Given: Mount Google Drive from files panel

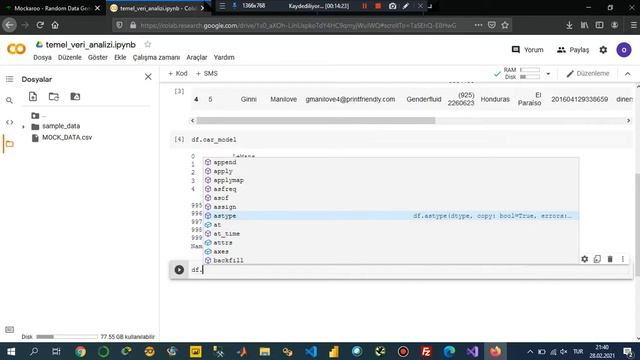Looking at the screenshot, I should pos(75,97).
